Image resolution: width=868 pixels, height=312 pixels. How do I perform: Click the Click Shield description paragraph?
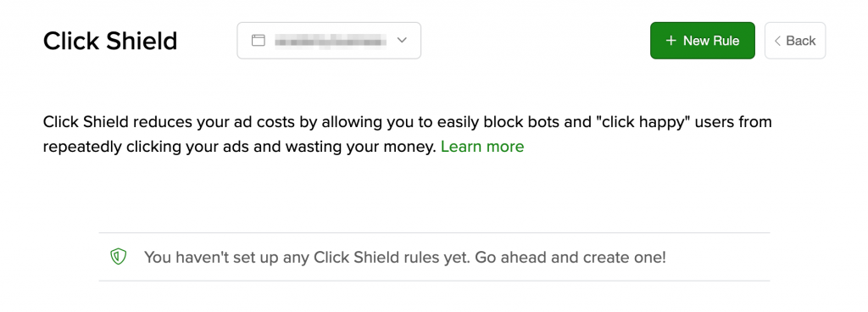pos(407,134)
